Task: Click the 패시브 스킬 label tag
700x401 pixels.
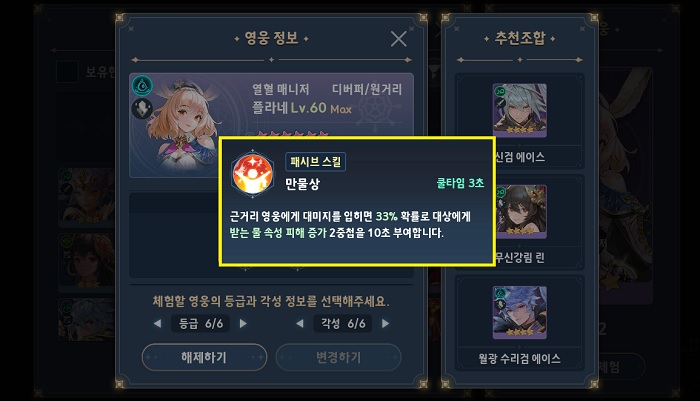Action: [x=315, y=162]
